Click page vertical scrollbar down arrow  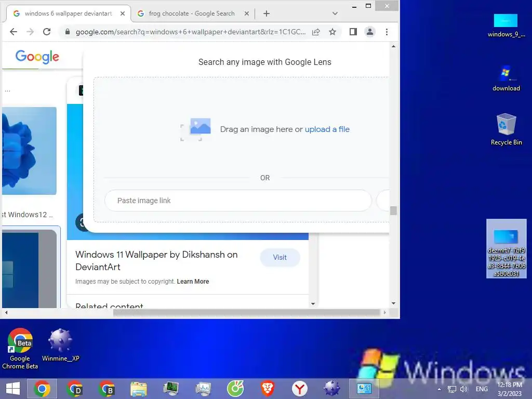pos(394,303)
